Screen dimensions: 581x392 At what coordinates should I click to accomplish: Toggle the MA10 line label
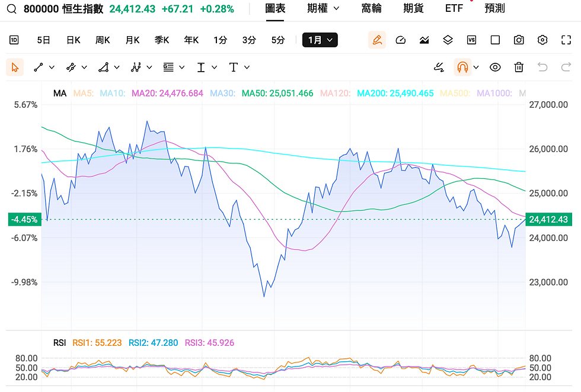113,94
